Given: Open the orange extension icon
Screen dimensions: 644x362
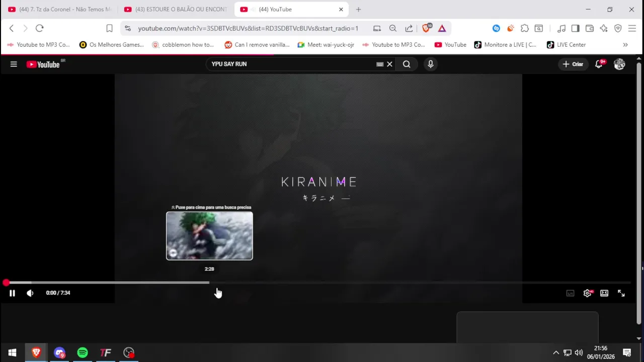Looking at the screenshot, I should [x=510, y=28].
